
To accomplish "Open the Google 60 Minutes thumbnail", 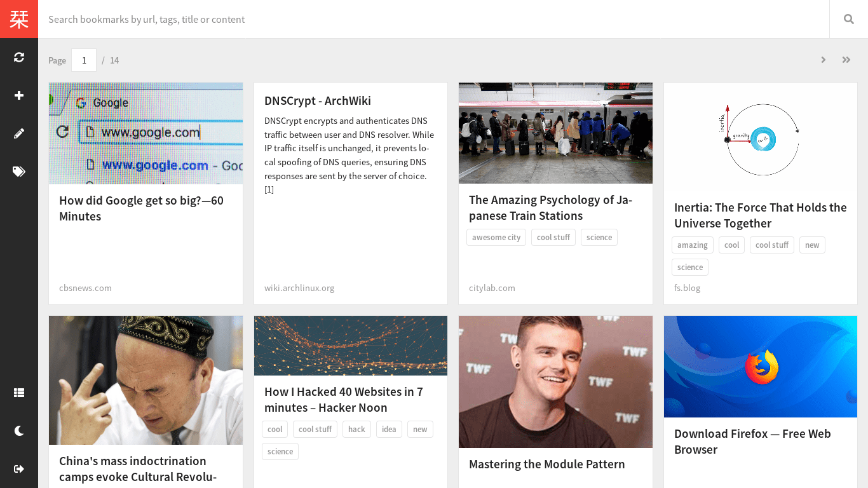I will pyautogui.click(x=146, y=133).
